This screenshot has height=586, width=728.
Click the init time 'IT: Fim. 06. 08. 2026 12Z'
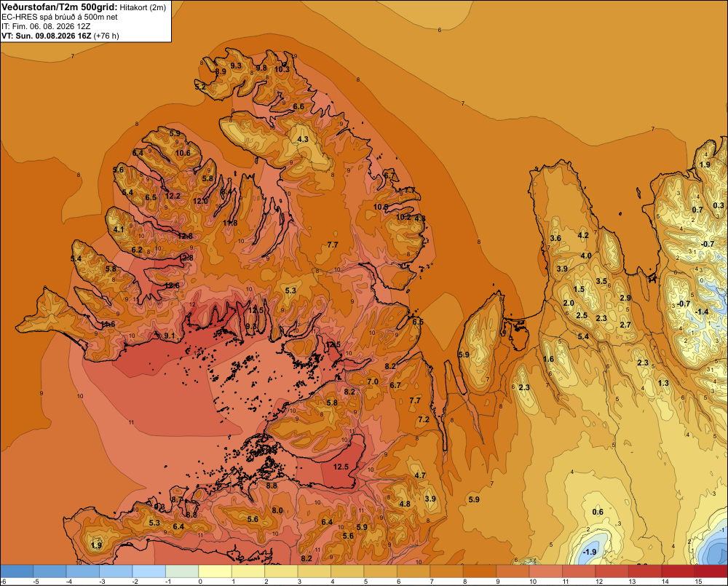47,26
